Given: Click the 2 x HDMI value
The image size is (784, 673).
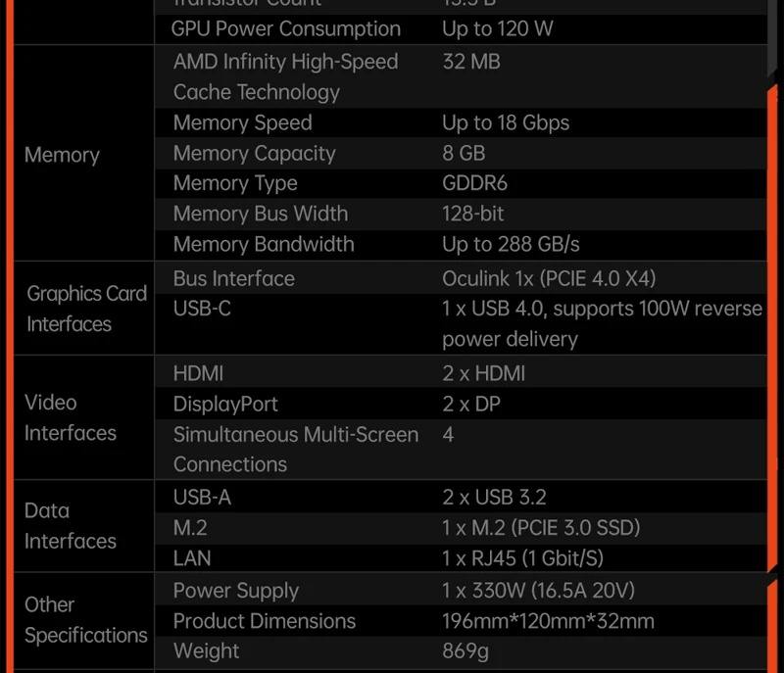Looking at the screenshot, I should point(483,373).
